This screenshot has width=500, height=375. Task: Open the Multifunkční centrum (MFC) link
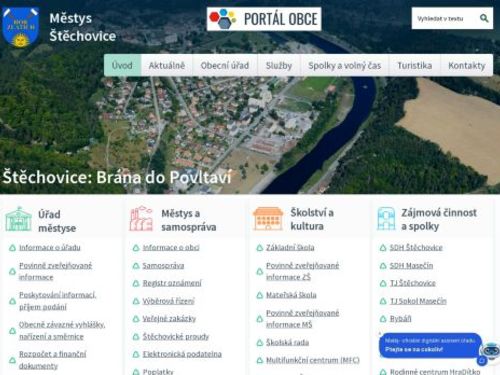click(313, 360)
